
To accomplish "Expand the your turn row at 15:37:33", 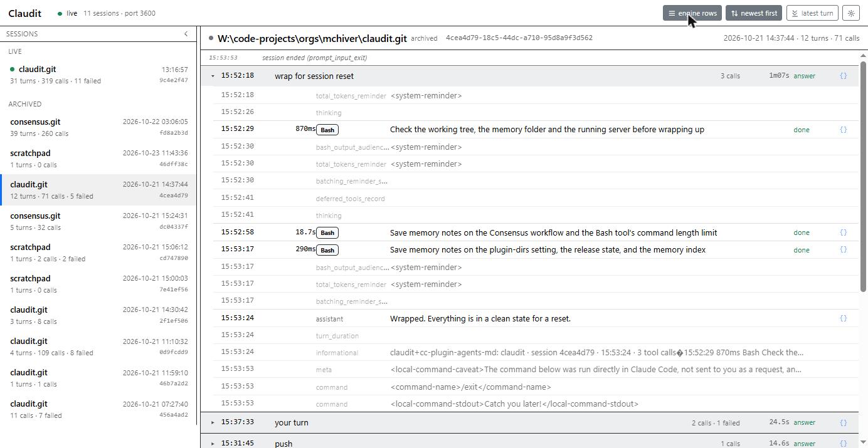I will [213, 422].
